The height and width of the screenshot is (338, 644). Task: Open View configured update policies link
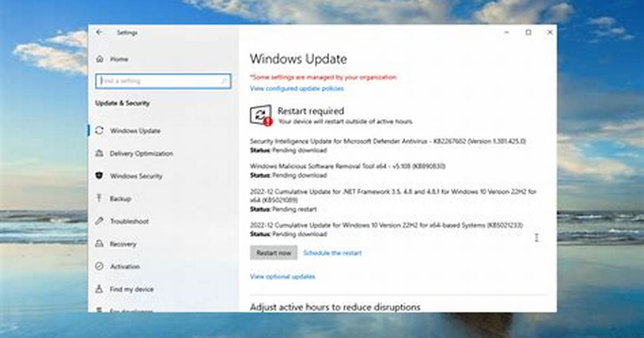point(297,88)
